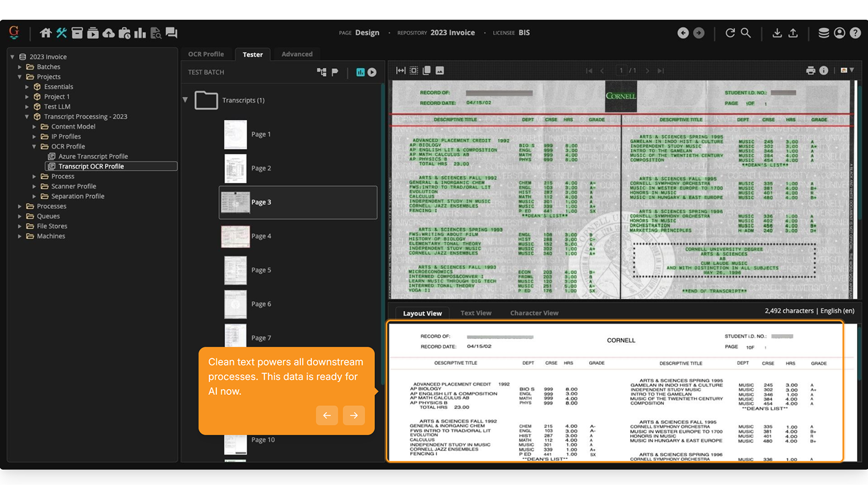
Task: Click the refresh icon in header
Action: pos(730,33)
